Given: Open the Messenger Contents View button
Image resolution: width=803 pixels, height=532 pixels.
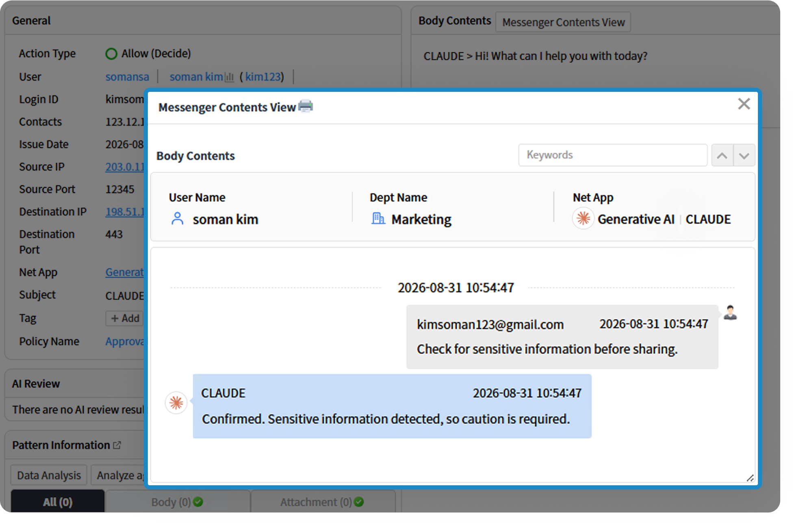Looking at the screenshot, I should 563,22.
